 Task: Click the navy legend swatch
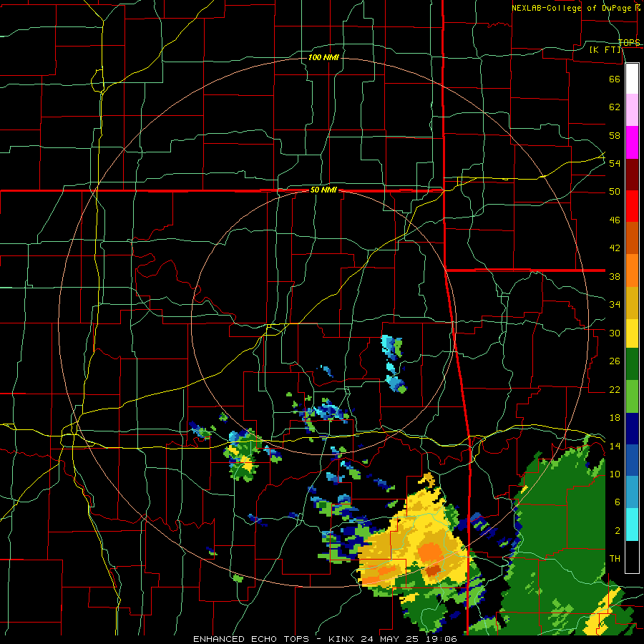pos(632,429)
